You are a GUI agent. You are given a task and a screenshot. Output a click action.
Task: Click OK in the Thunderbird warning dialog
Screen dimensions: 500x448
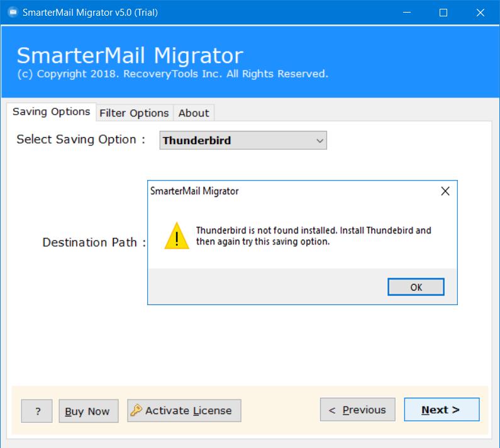click(x=416, y=287)
